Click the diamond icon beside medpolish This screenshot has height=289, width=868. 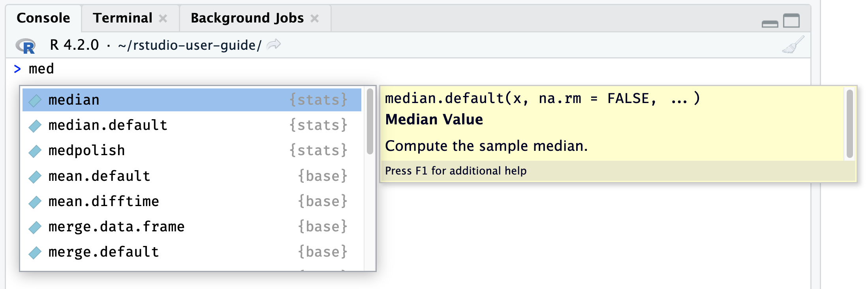click(35, 151)
